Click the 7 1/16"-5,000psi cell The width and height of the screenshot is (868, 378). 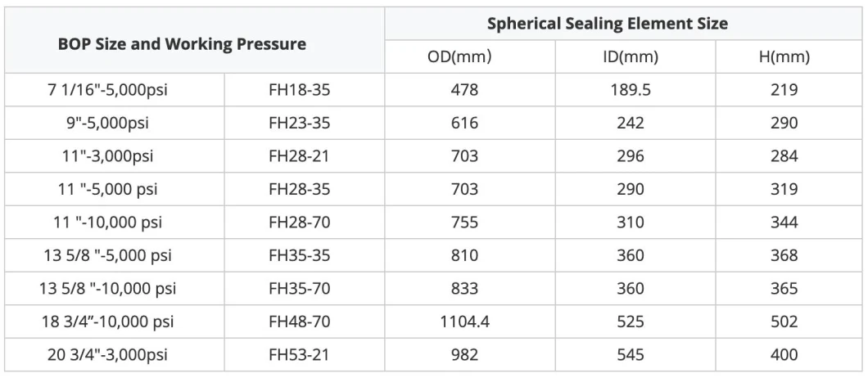107,90
